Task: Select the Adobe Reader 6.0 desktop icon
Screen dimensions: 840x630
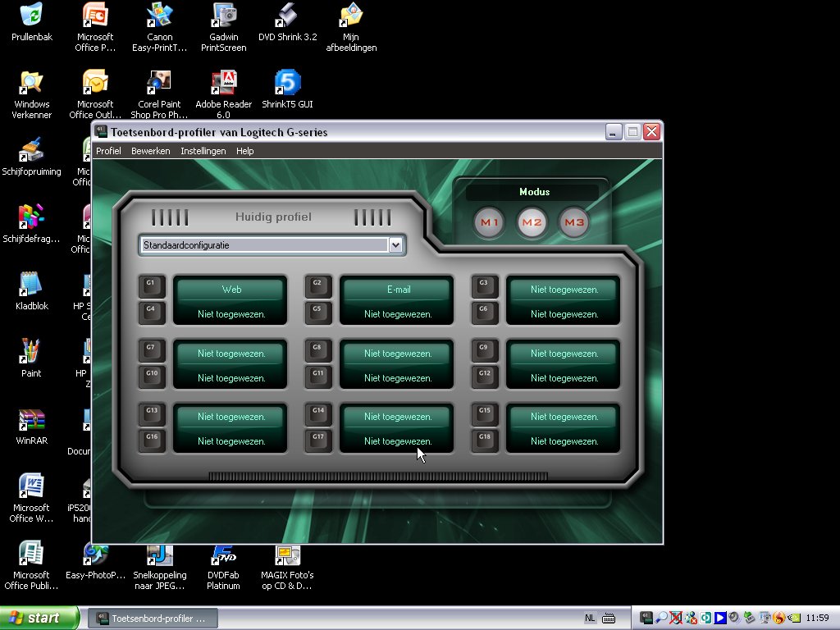Action: click(223, 94)
